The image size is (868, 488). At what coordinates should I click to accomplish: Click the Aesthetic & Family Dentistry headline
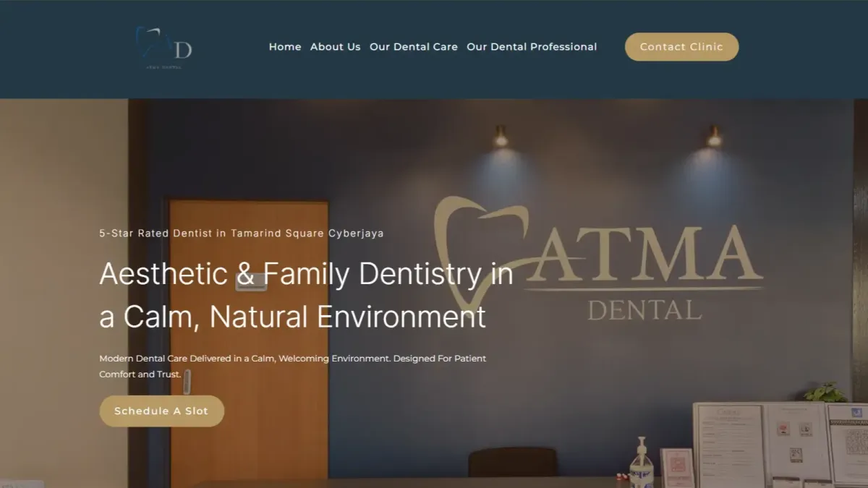coord(306,295)
